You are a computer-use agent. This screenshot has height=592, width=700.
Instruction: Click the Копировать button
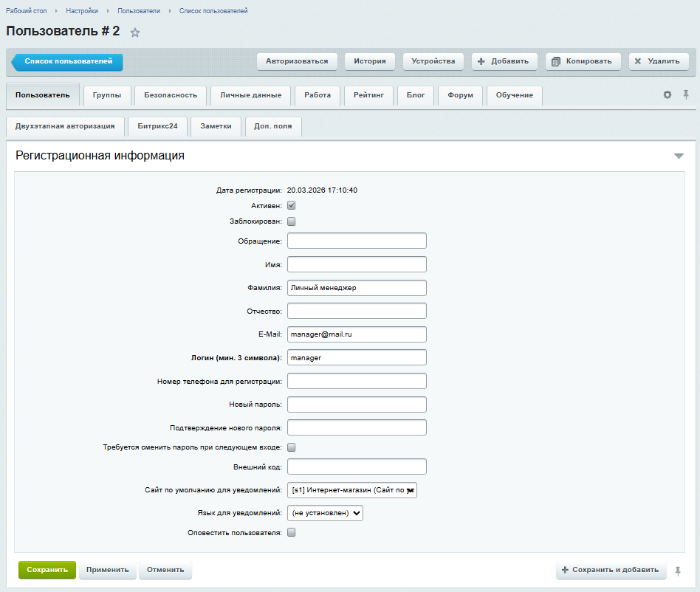pos(583,61)
